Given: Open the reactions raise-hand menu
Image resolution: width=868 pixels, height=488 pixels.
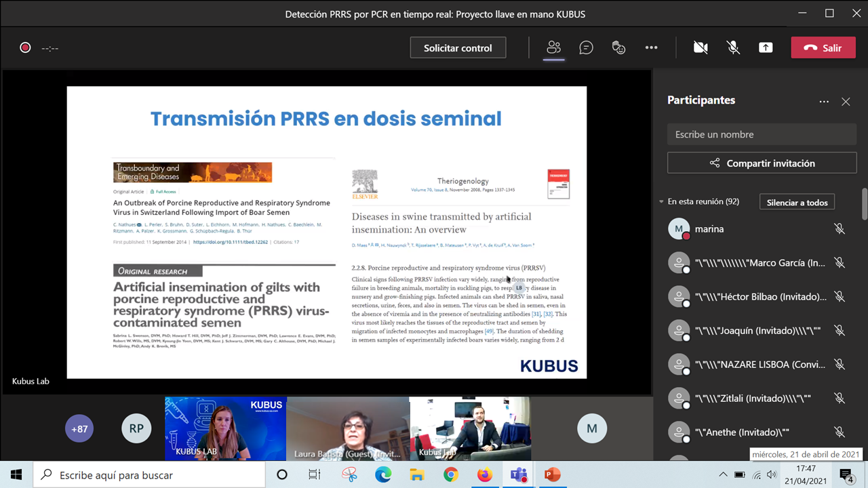Looking at the screenshot, I should [x=618, y=47].
